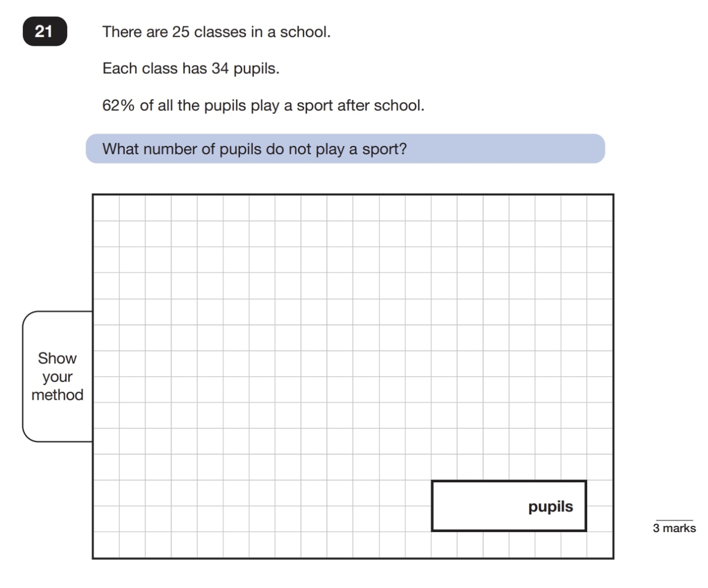708x588 pixels.
Task: Click the word 'Show' in the side tab
Action: (x=57, y=358)
